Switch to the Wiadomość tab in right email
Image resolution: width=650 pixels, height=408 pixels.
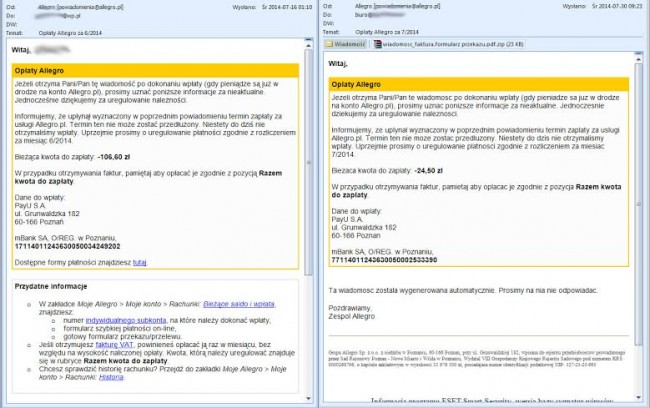point(346,44)
